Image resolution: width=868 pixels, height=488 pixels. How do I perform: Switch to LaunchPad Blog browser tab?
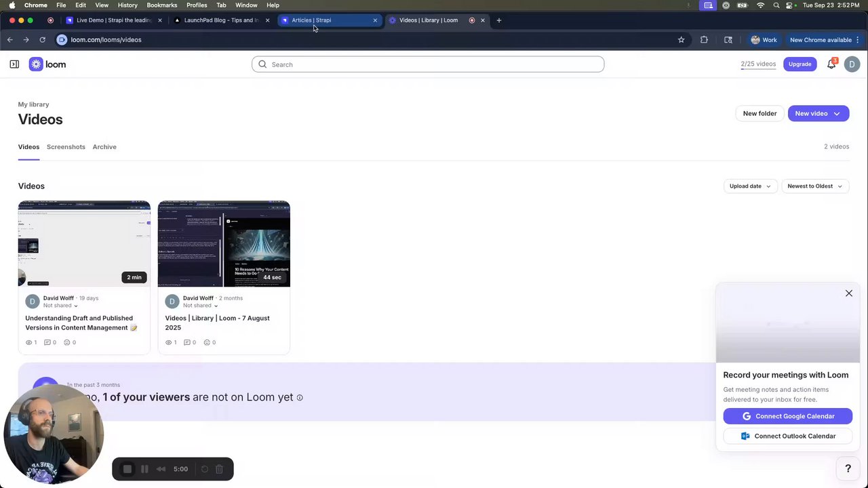[220, 20]
